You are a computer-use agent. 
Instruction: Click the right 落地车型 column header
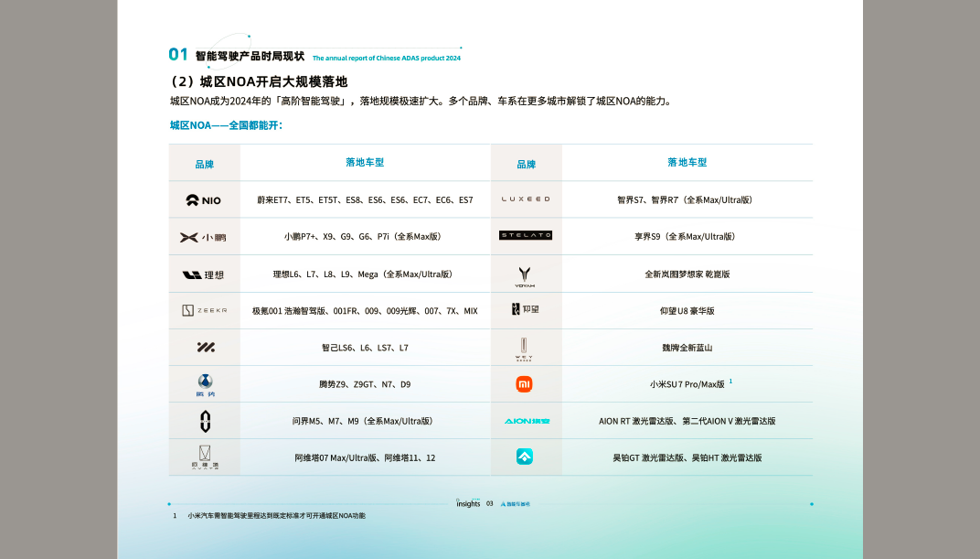coord(687,163)
